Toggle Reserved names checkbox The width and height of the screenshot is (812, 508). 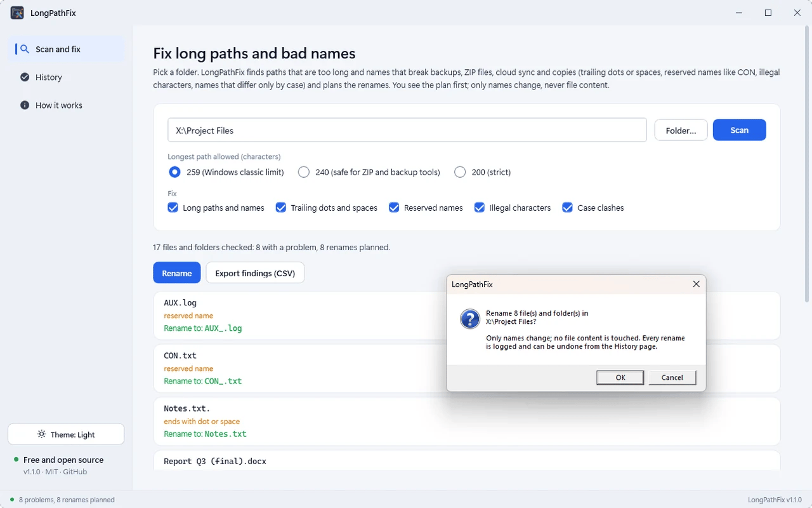tap(426, 208)
